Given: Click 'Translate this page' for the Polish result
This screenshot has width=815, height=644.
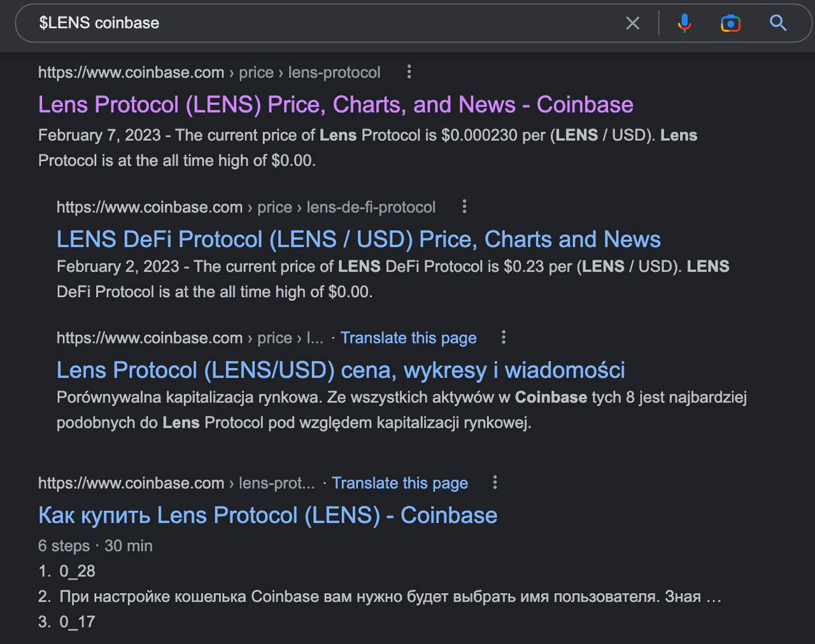Looking at the screenshot, I should point(408,338).
